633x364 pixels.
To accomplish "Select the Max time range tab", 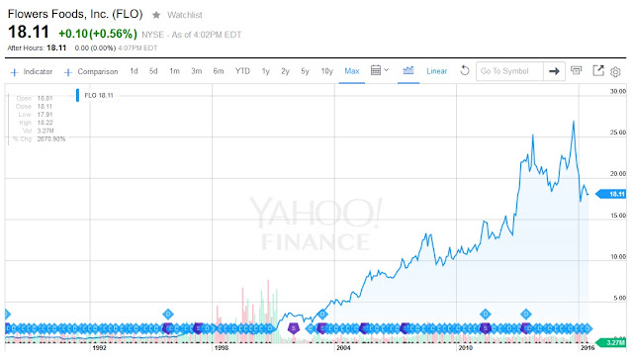I will (x=352, y=71).
